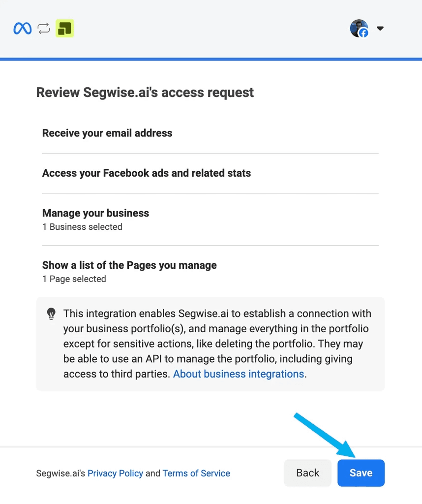Image resolution: width=422 pixels, height=504 pixels.
Task: Expand Show a list of the Pages you manage
Action: (129, 265)
